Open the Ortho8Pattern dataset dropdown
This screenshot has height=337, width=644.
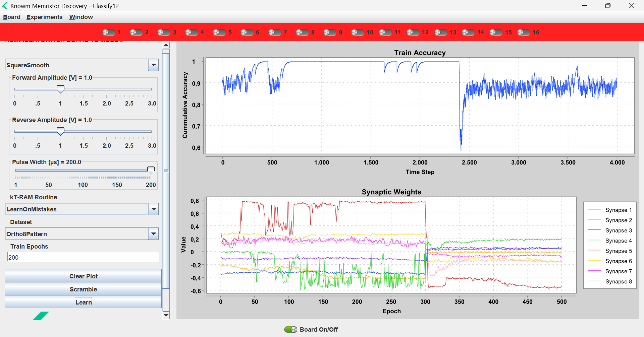coord(154,234)
